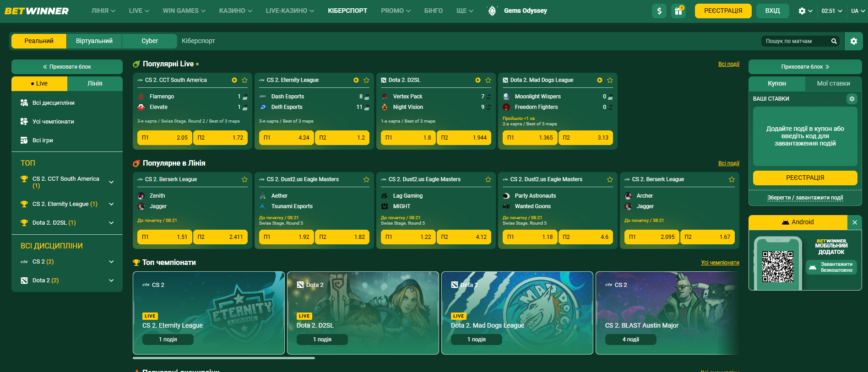Expand the WIN GAMES menu
The height and width of the screenshot is (372, 868).
tap(184, 11)
